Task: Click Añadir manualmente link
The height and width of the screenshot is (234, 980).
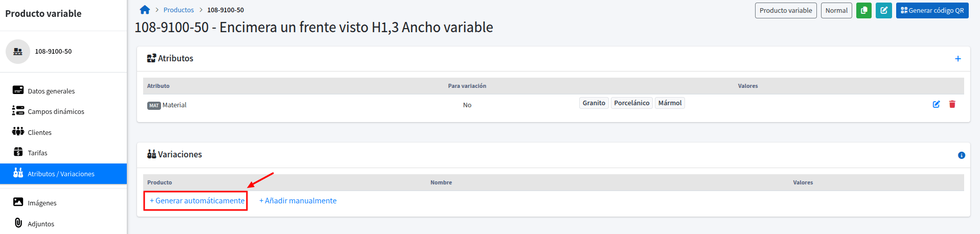Action: tap(298, 201)
